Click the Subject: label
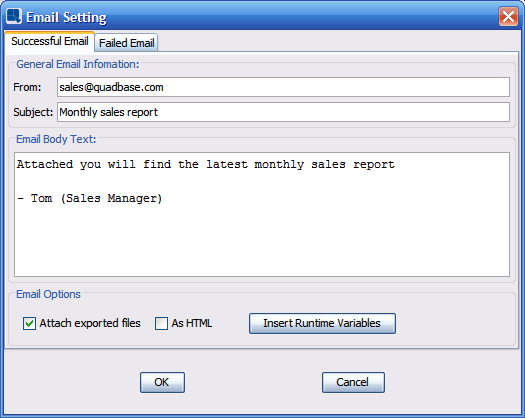The height and width of the screenshot is (418, 525). click(x=33, y=112)
